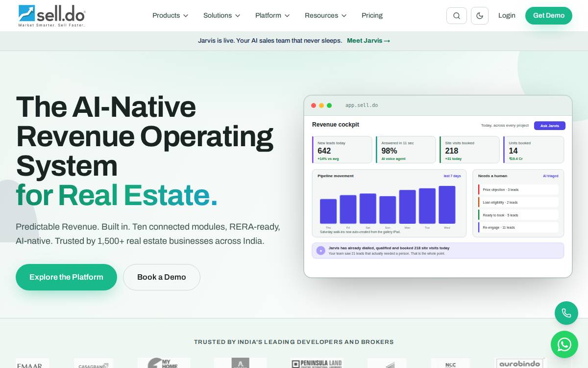Expand the Products dropdown menu
Image resolution: width=588 pixels, height=368 pixels.
(x=170, y=16)
